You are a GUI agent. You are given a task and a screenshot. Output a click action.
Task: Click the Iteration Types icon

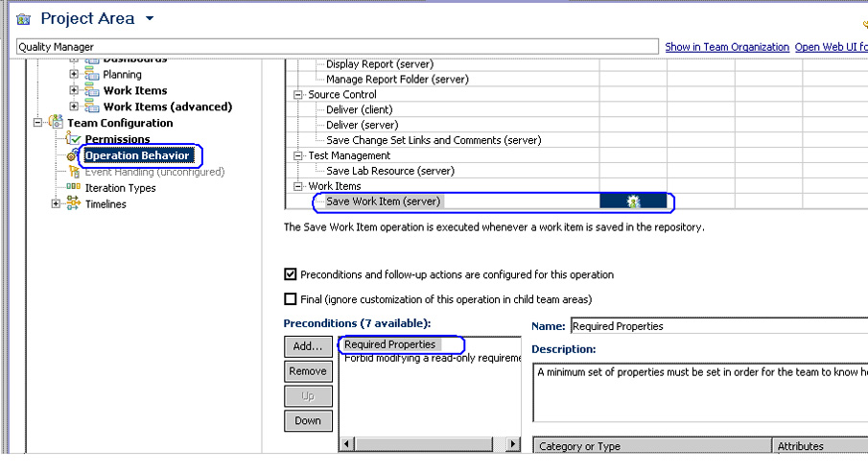pyautogui.click(x=74, y=188)
